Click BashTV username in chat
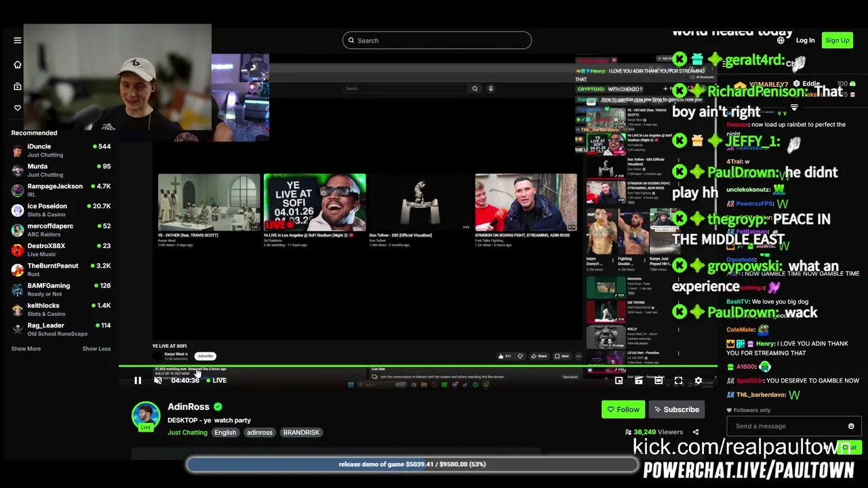Screen dimensions: 868x488 (738, 302)
